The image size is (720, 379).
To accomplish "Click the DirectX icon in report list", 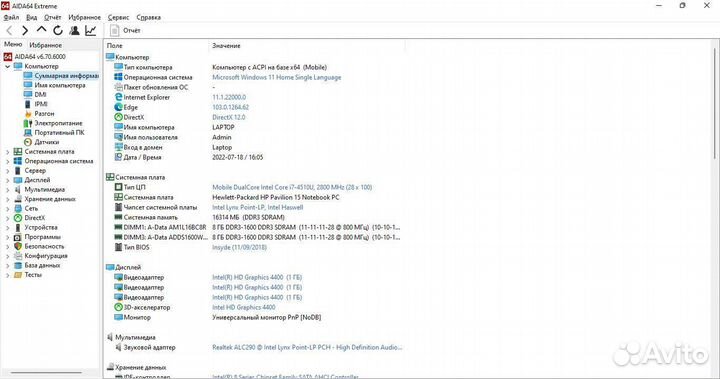I will (x=118, y=117).
